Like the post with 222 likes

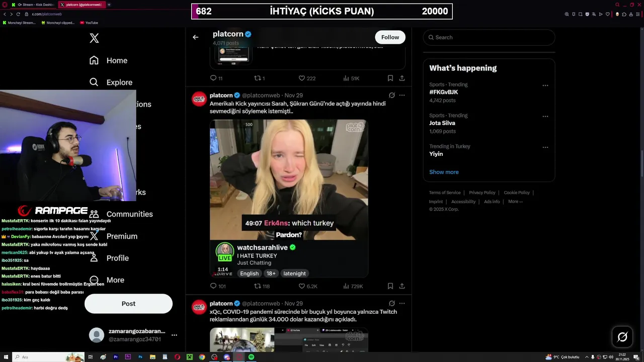pyautogui.click(x=307, y=78)
